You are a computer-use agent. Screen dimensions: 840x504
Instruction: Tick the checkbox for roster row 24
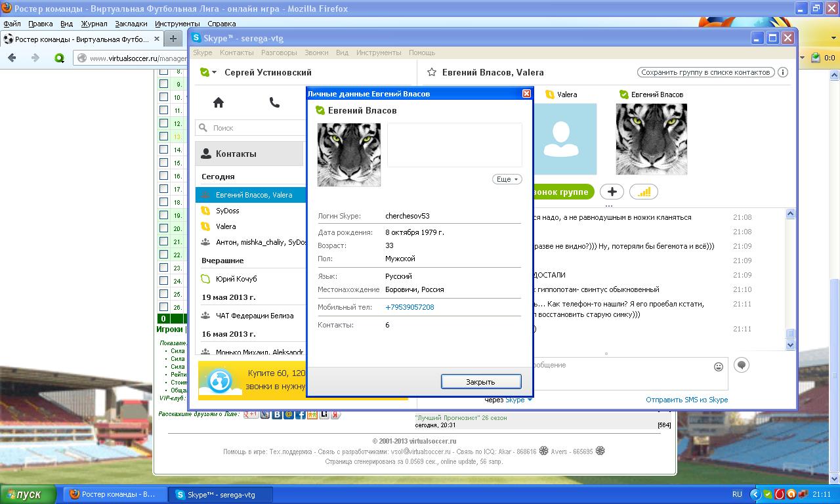click(x=164, y=281)
